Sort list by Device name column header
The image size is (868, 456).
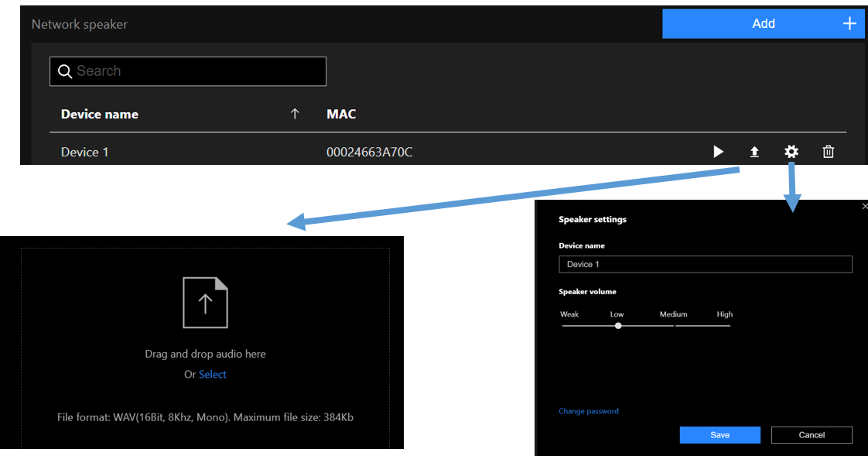click(100, 114)
